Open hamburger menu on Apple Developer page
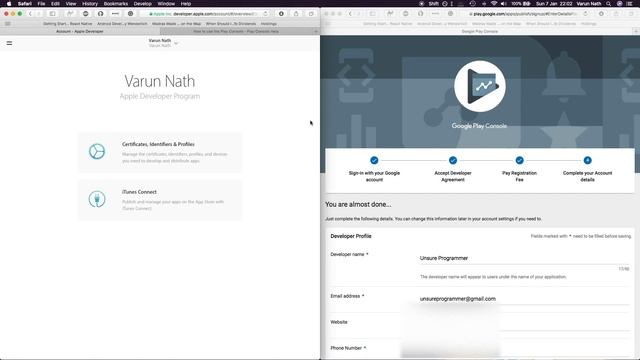The image size is (640, 360). [9, 43]
